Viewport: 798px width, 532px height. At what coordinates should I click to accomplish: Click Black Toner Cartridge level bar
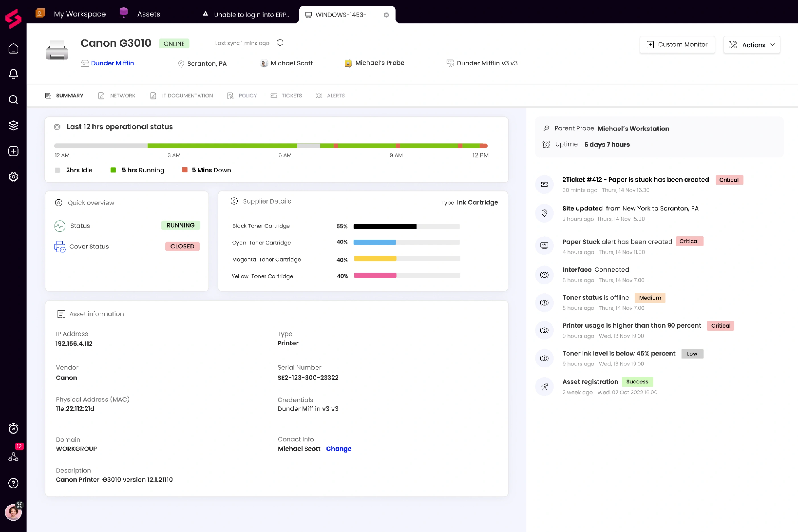[x=407, y=226]
